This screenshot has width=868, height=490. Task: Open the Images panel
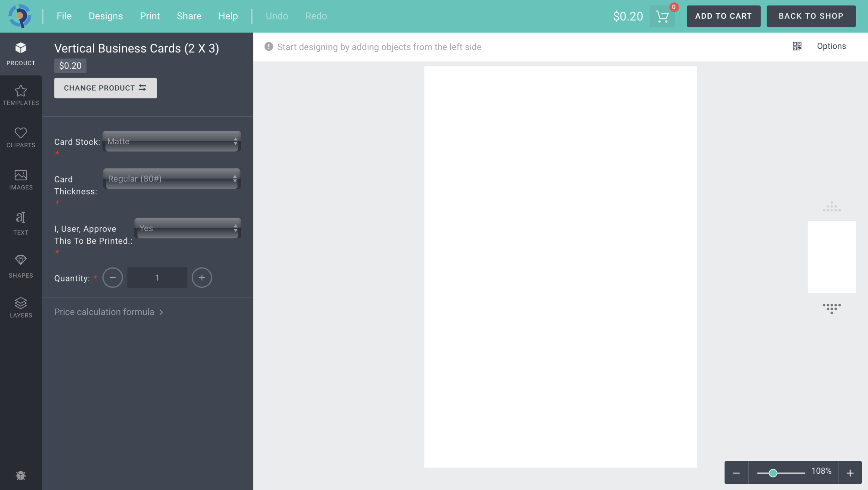click(21, 179)
